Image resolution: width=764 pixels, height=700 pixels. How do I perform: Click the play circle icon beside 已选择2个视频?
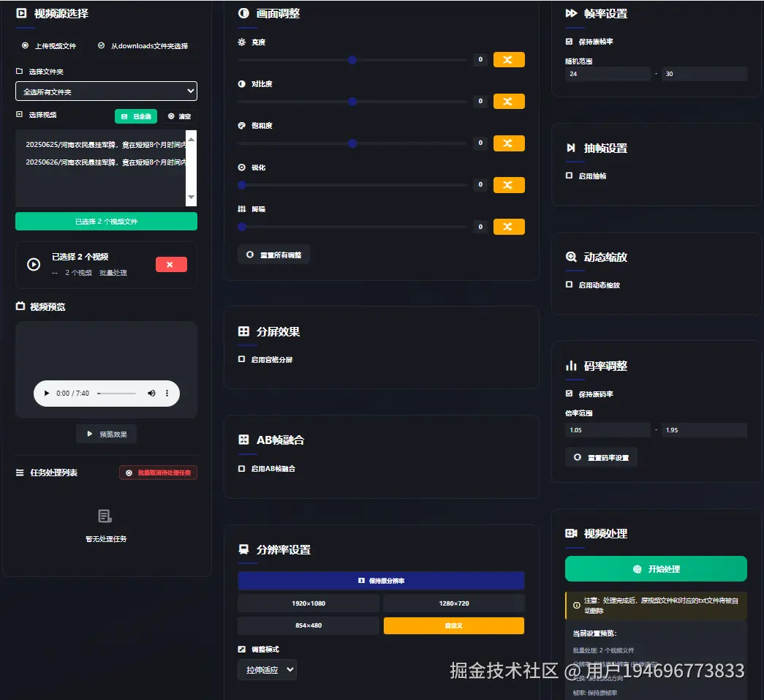click(x=32, y=264)
